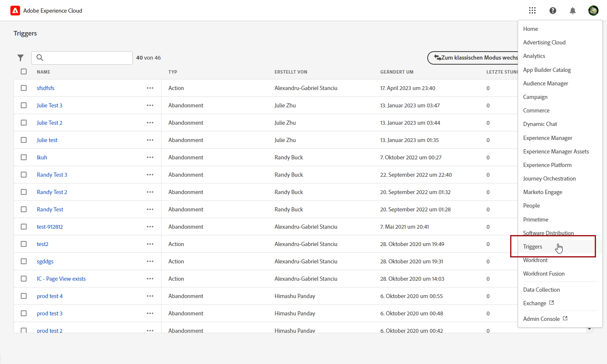Tick the Julie Test 2 row checkbox

[24, 123]
